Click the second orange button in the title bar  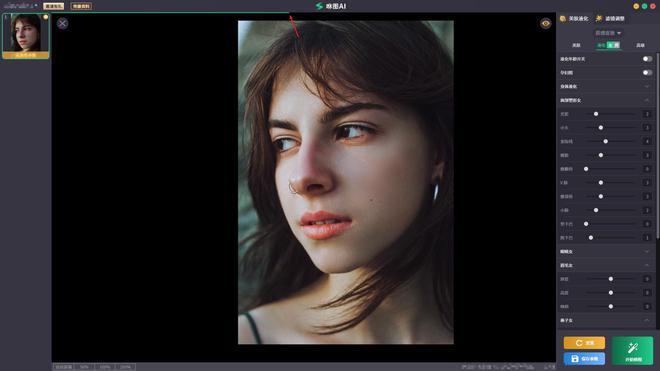click(x=81, y=6)
